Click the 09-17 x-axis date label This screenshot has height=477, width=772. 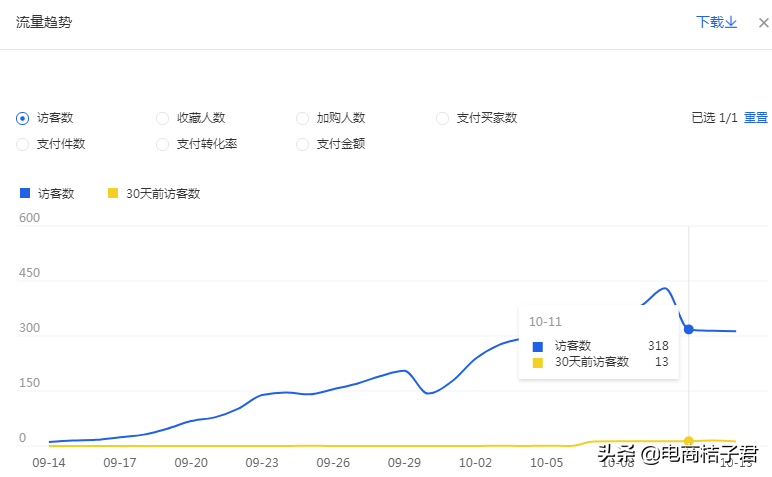pos(120,463)
